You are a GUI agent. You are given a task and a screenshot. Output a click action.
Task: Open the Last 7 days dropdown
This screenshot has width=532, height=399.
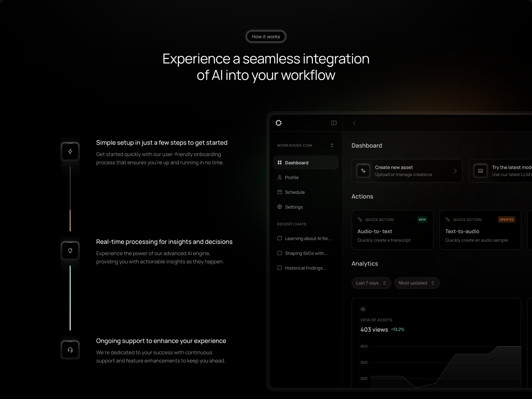[371, 283]
